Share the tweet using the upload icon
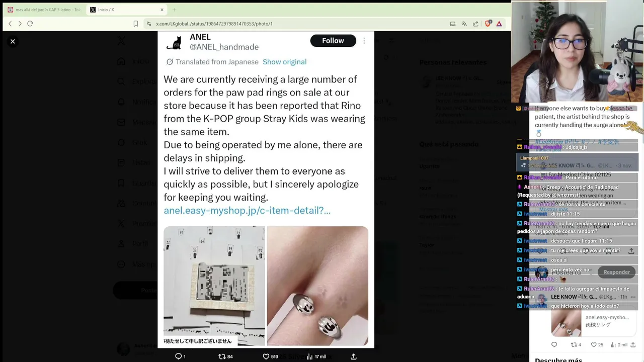The width and height of the screenshot is (644, 362). click(354, 356)
